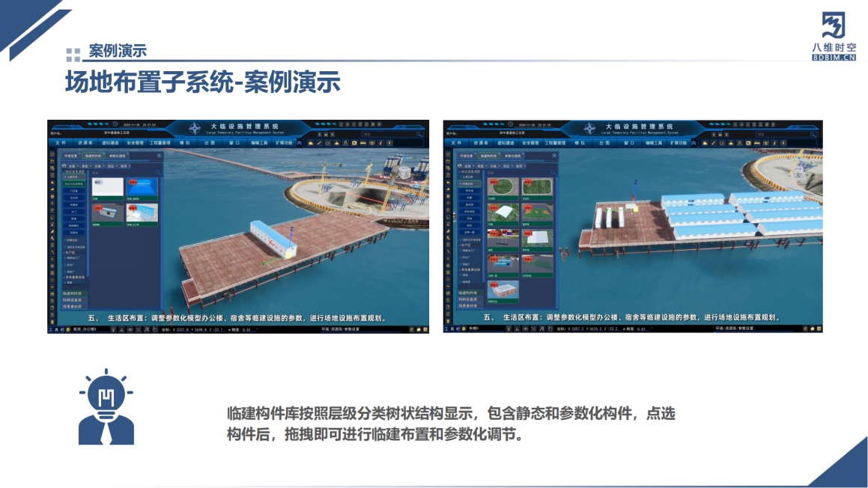Open the 类型 filter dropdown in the right panel

click(x=482, y=166)
